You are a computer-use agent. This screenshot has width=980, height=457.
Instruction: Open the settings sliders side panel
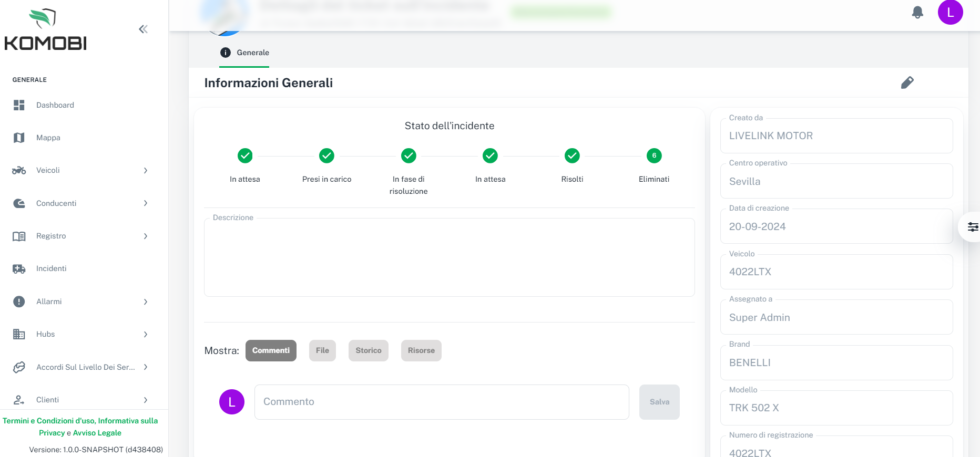click(x=972, y=227)
